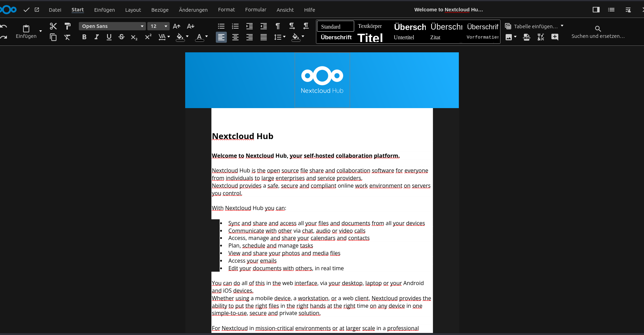Open the Ansicht tab
Image resolution: width=644 pixels, height=335 pixels.
pyautogui.click(x=285, y=10)
